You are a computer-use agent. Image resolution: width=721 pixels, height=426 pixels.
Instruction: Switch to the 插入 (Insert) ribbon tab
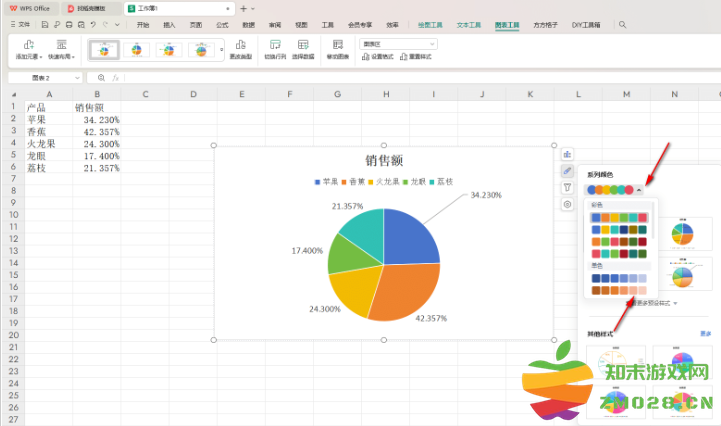168,24
